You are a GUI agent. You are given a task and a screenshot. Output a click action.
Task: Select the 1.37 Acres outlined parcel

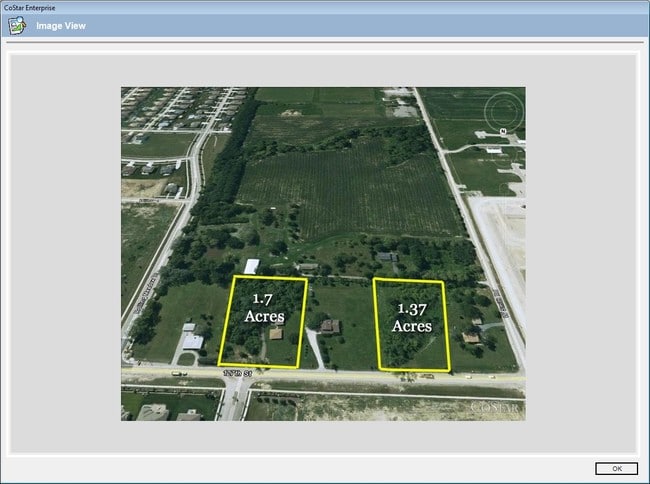412,325
